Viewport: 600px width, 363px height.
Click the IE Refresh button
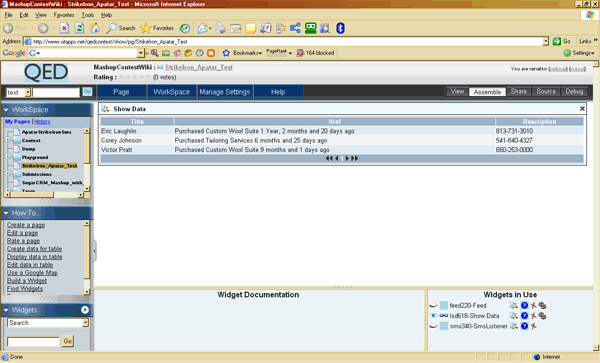point(80,28)
